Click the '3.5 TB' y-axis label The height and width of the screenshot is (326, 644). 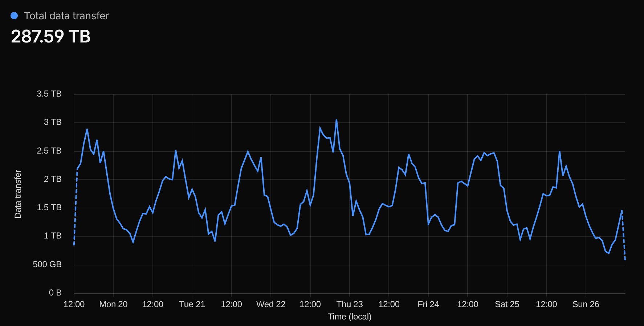49,94
